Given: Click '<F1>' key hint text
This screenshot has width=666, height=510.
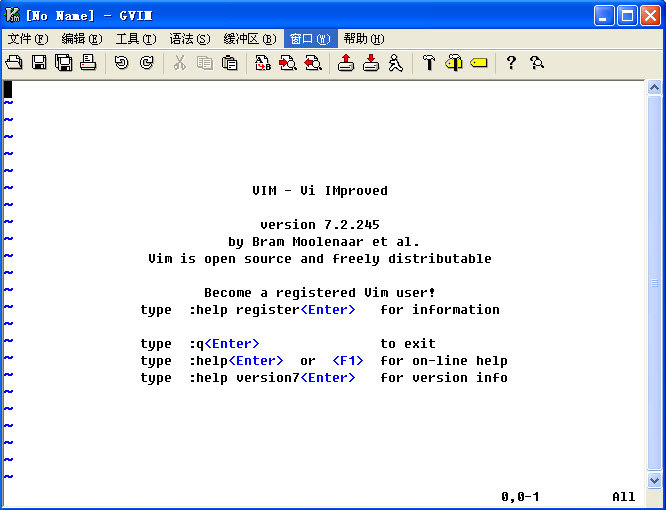Looking at the screenshot, I should pyautogui.click(x=348, y=361).
